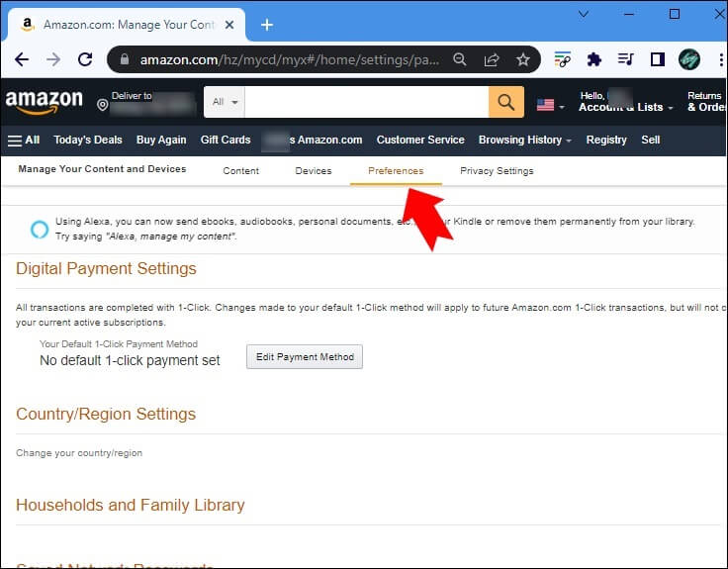Open the media control playlist icon
The height and width of the screenshot is (569, 728).
625,59
